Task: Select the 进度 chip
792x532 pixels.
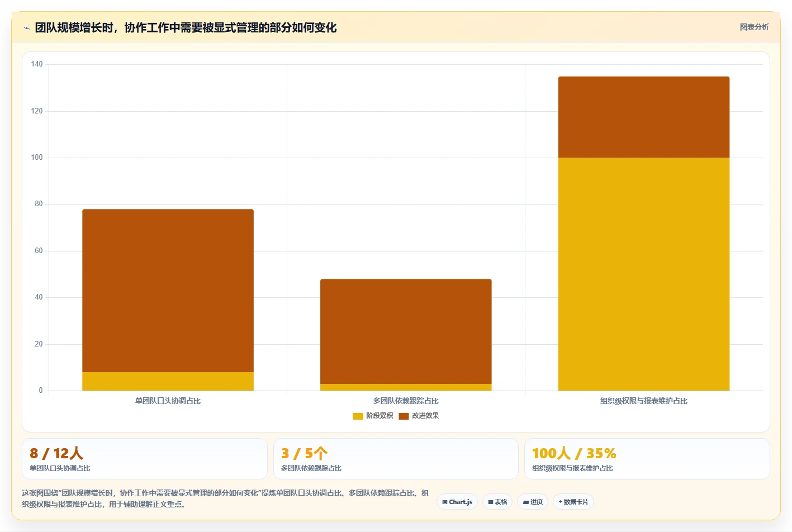Action: pos(533,502)
